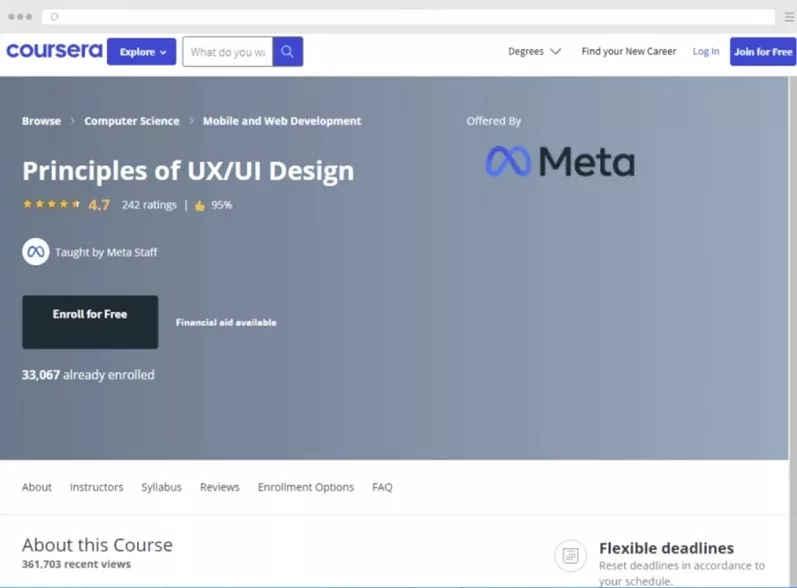797x588 pixels.
Task: Click Enroll for Free button
Action: coord(90,322)
